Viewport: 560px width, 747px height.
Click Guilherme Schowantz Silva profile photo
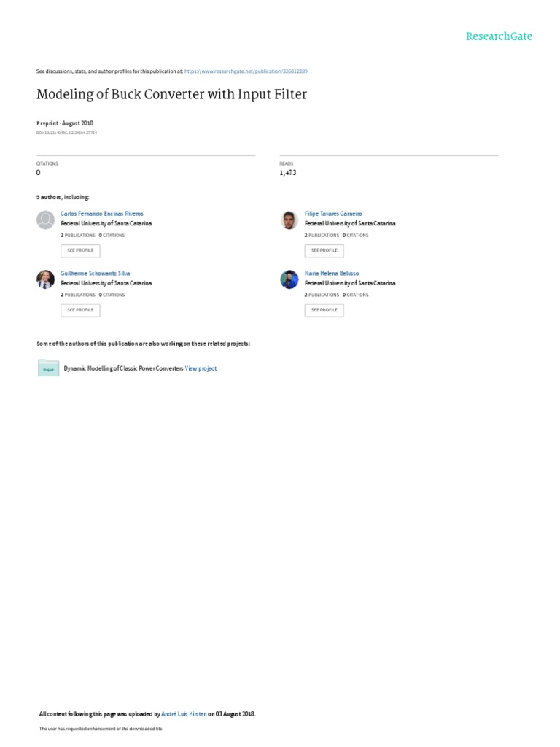click(x=46, y=279)
